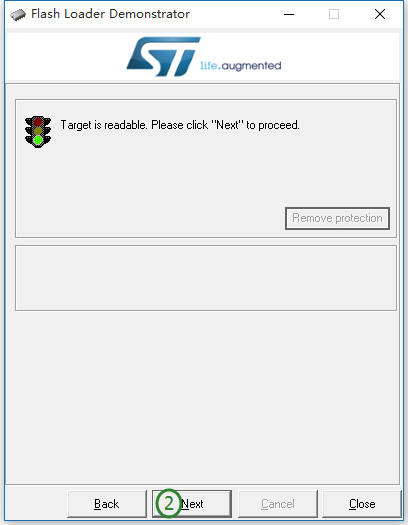The width and height of the screenshot is (408, 525).
Task: Close window using title bar X
Action: [x=380, y=14]
